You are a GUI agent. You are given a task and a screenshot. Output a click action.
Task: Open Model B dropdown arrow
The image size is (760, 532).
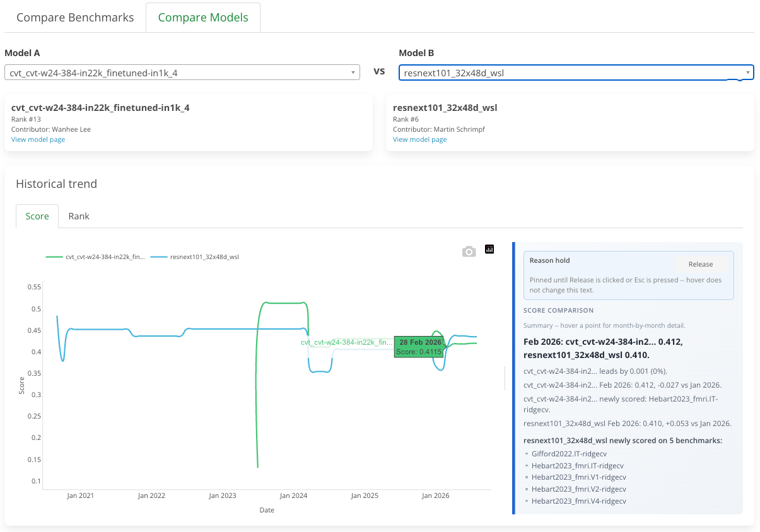[747, 72]
